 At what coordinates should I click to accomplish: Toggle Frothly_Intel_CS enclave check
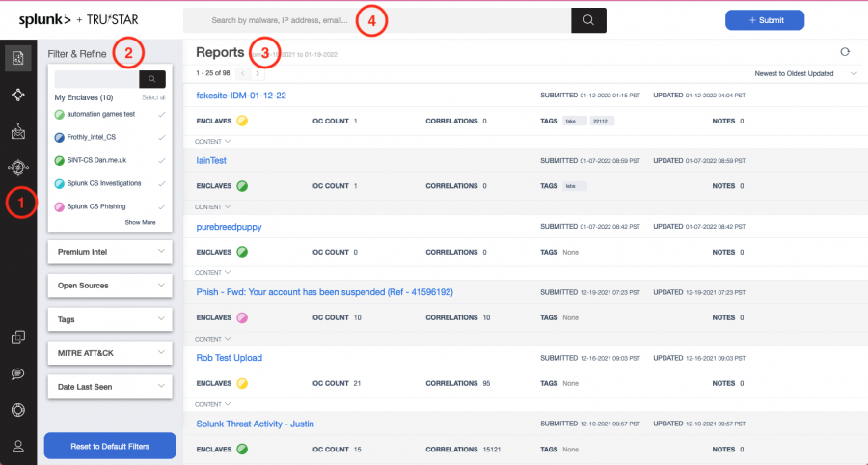click(161, 137)
